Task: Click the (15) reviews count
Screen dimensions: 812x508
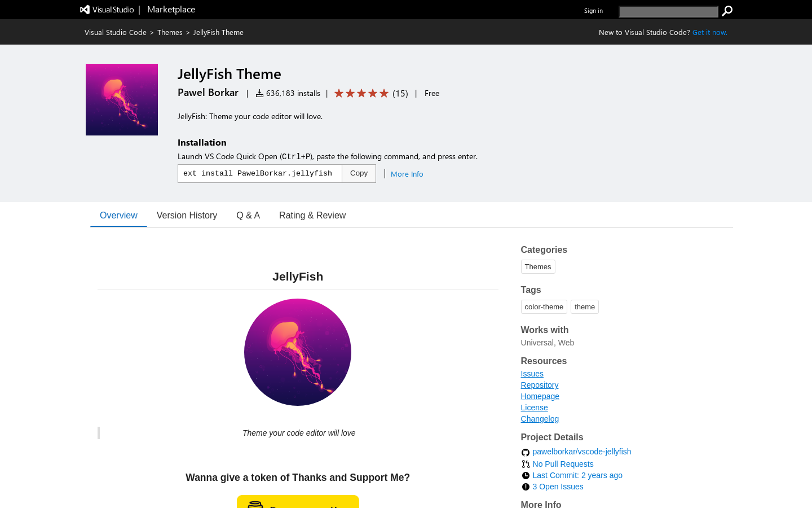Action: tap(400, 93)
